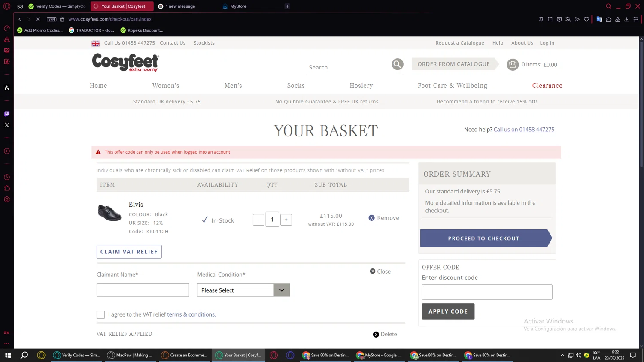Open the Windows notification center icon
The width and height of the screenshot is (644, 362).
633,355
